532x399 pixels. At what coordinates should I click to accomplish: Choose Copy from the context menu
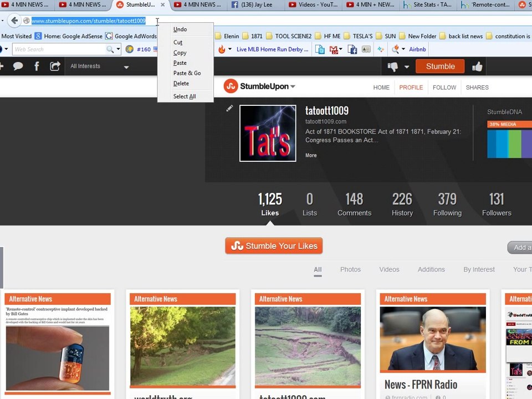[186, 53]
